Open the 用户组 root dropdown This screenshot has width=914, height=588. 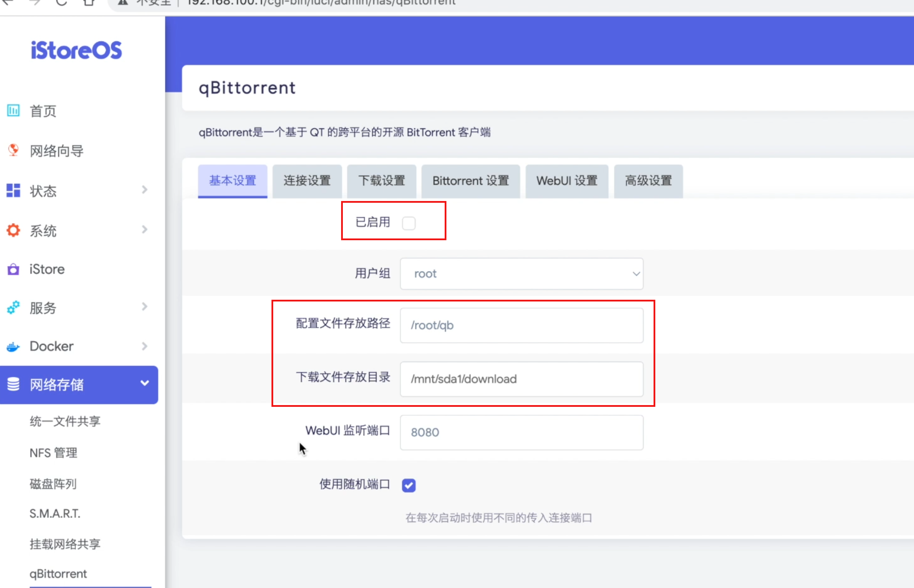521,274
